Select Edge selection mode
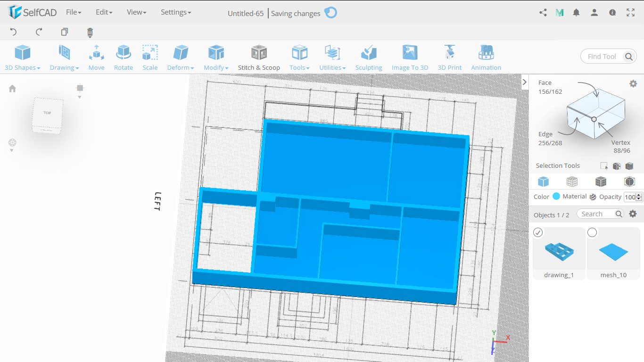 tap(550, 139)
